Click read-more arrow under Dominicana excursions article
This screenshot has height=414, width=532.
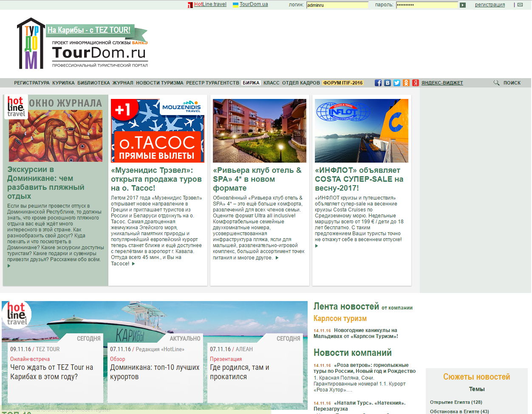pyautogui.click(x=9, y=266)
